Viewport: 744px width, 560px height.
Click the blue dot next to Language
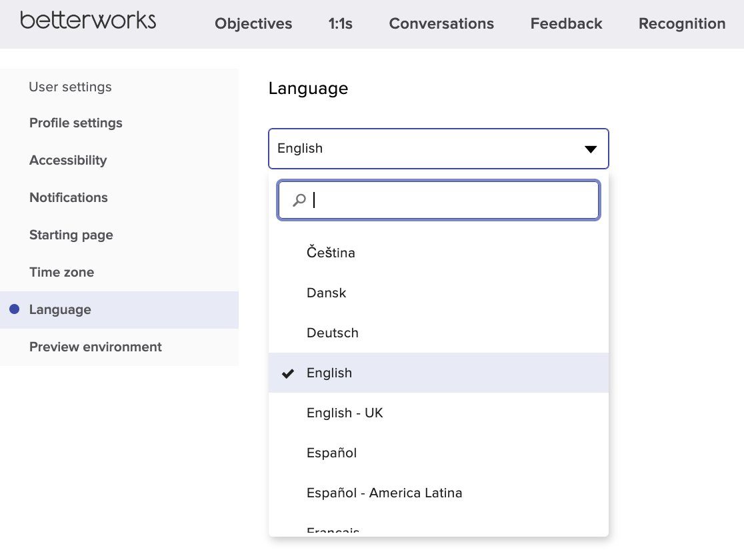pos(15,309)
